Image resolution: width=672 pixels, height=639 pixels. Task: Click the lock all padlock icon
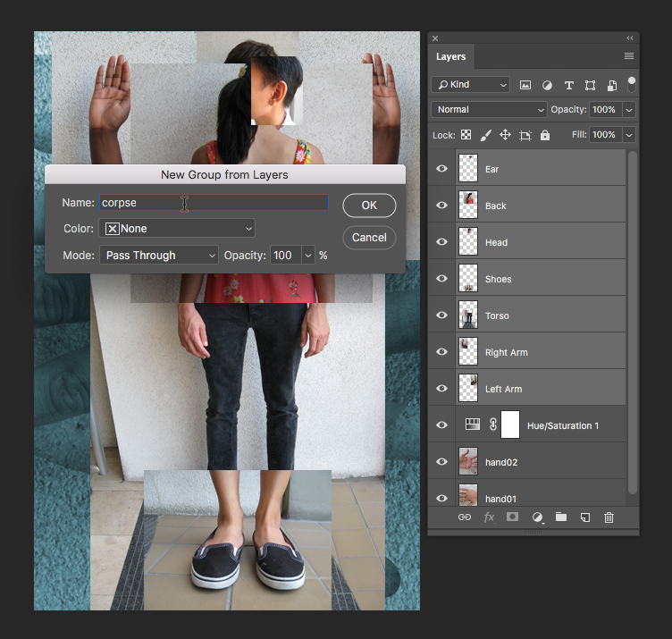545,135
